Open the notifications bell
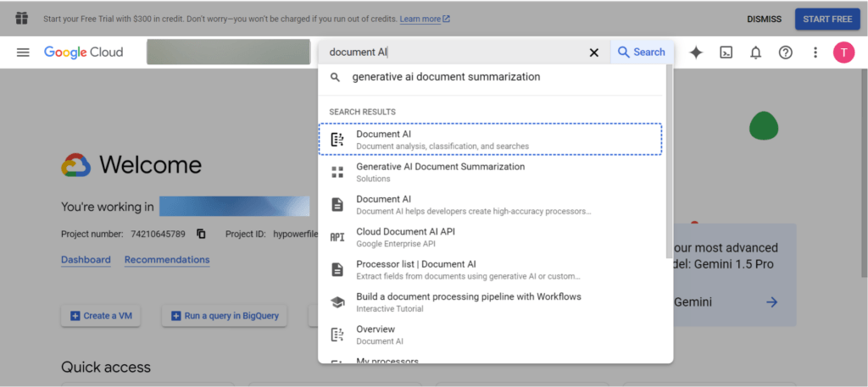The image size is (868, 387). (x=755, y=53)
